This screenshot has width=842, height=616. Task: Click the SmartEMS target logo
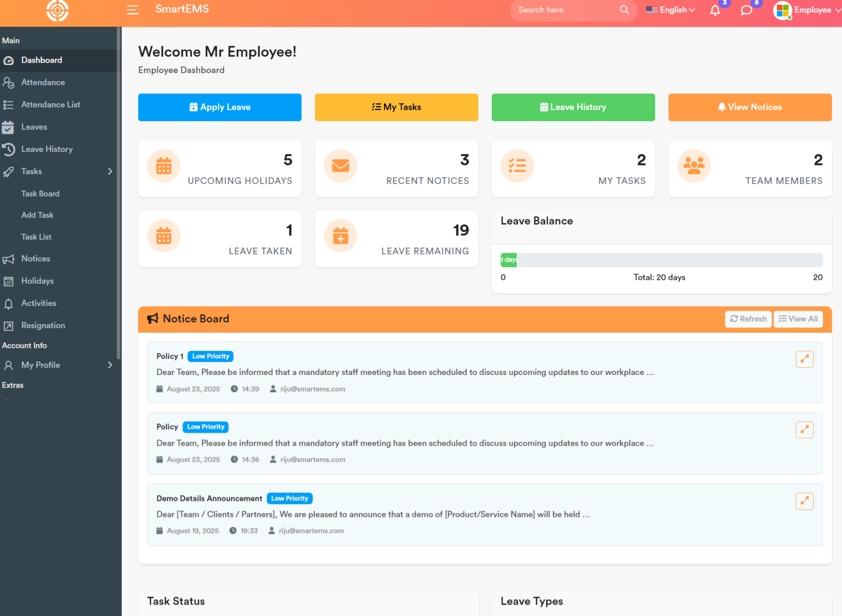57,10
